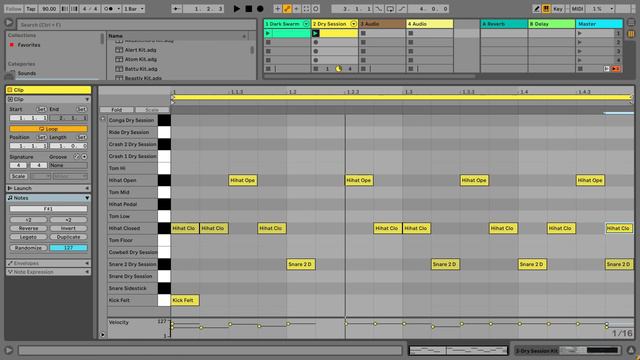Toggle the Follow button

(x=13, y=9)
